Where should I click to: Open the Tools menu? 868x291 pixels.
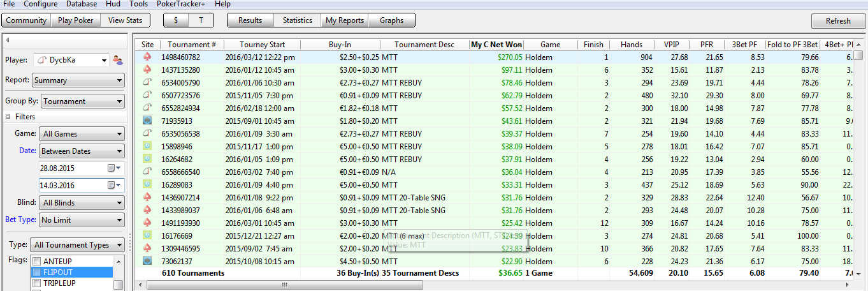138,4
